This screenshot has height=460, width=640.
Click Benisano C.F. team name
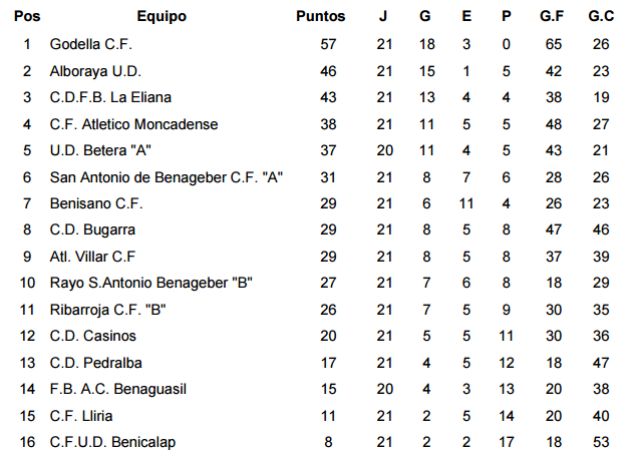click(96, 204)
